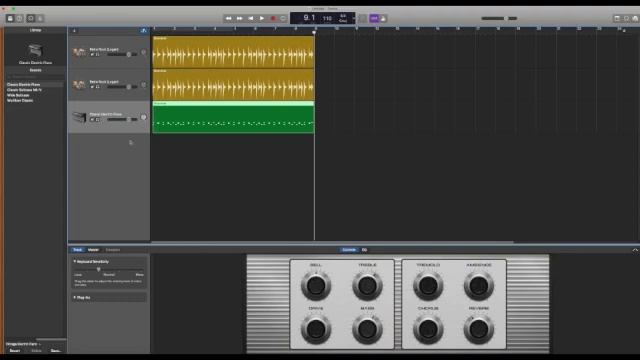
Task: Collapse Smart Controls with the top-right arrow
Action: pyautogui.click(x=635, y=250)
